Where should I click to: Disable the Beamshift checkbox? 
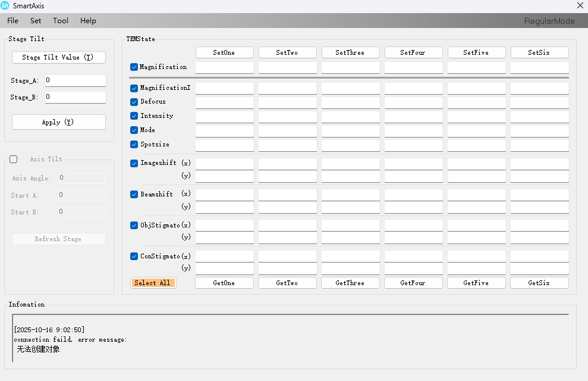(134, 193)
